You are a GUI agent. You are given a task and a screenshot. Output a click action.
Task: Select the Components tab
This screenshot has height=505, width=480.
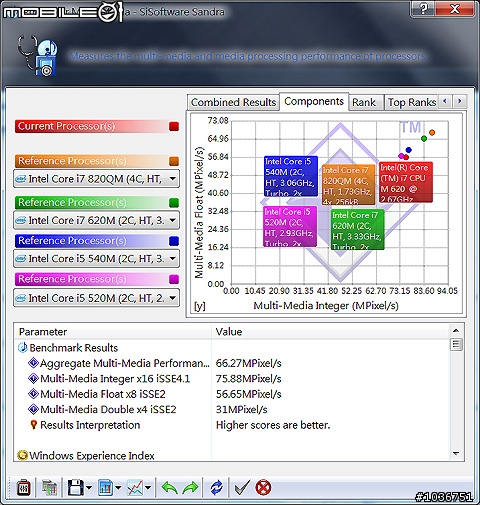pyautogui.click(x=314, y=101)
